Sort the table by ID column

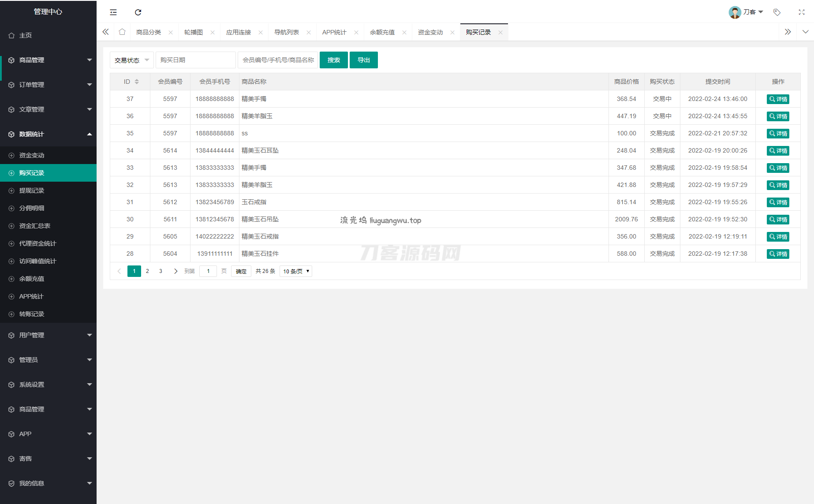137,82
